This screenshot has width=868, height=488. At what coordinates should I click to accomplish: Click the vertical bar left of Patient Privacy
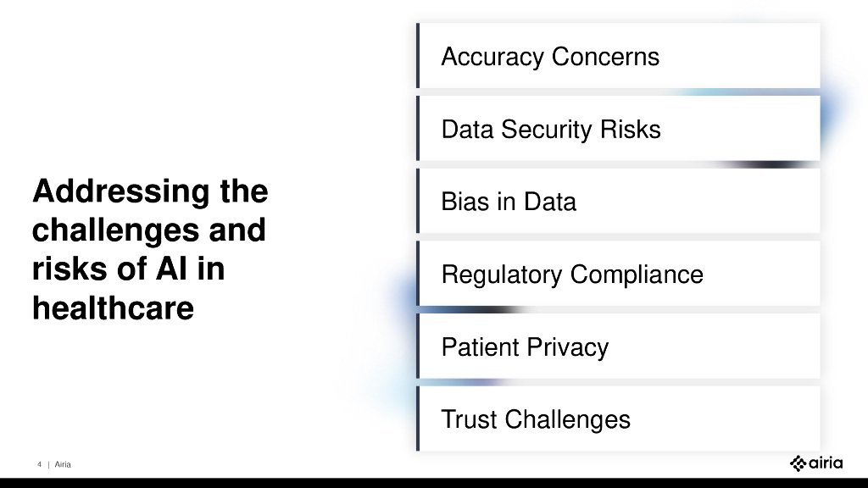418,347
